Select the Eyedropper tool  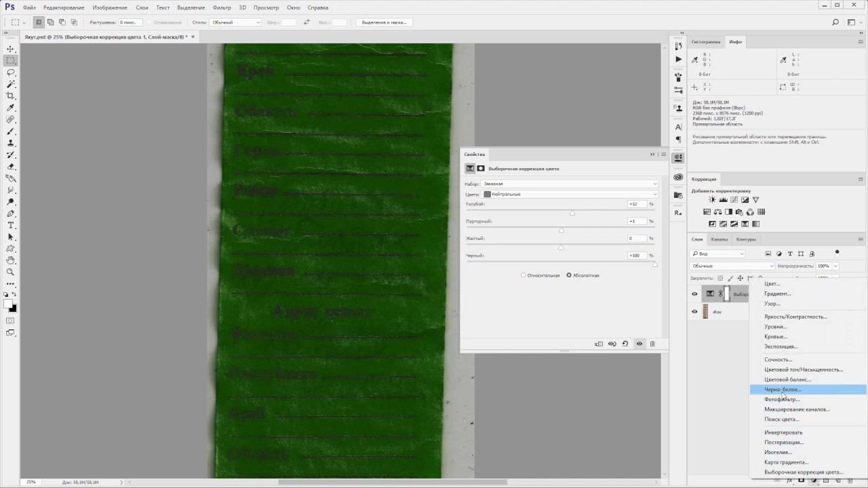pyautogui.click(x=11, y=108)
